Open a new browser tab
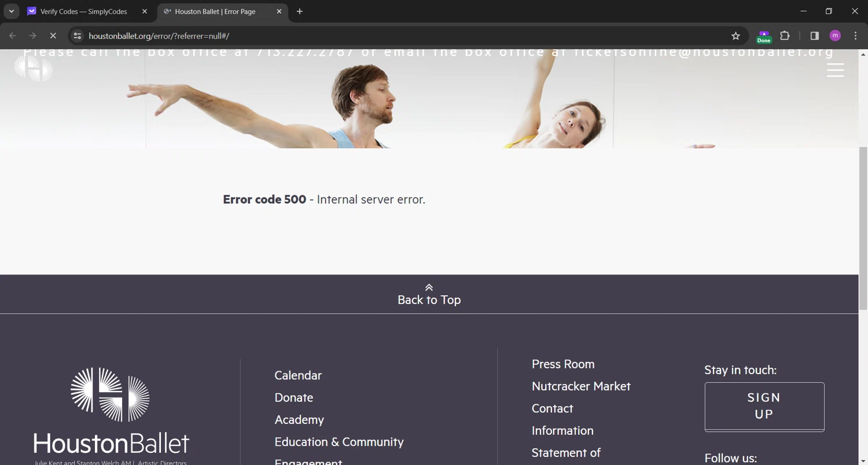 [x=300, y=12]
